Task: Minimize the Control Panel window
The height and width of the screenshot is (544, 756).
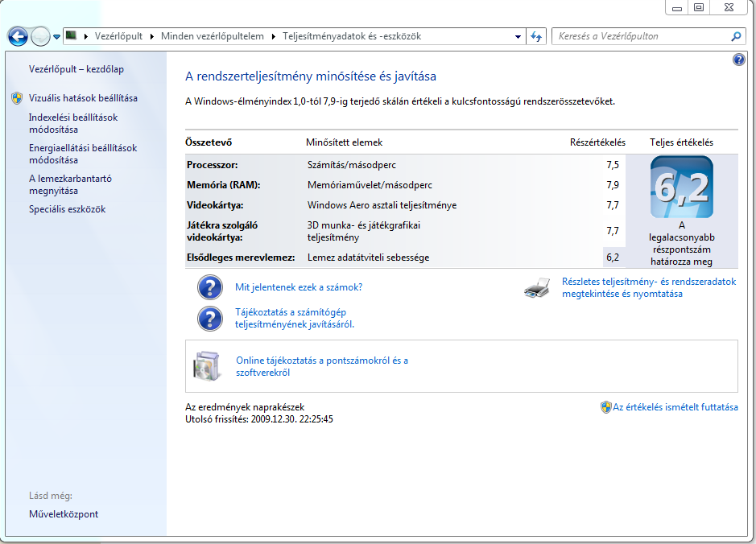Action: [x=677, y=7]
